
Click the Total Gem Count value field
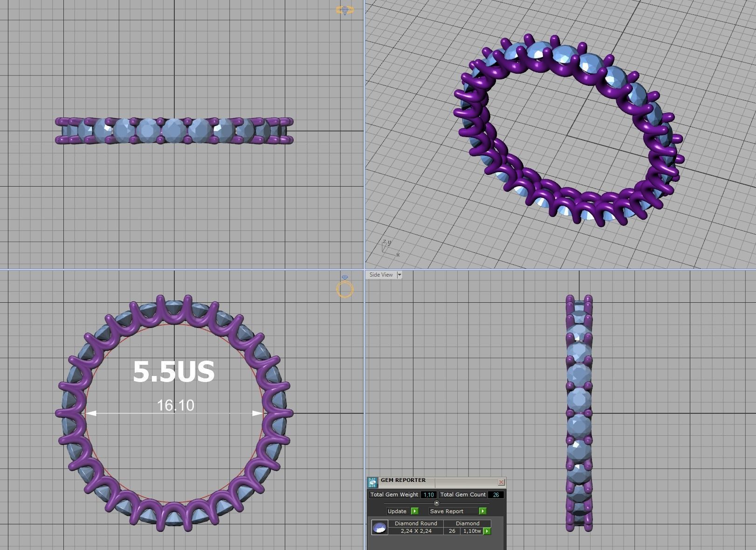tap(496, 494)
